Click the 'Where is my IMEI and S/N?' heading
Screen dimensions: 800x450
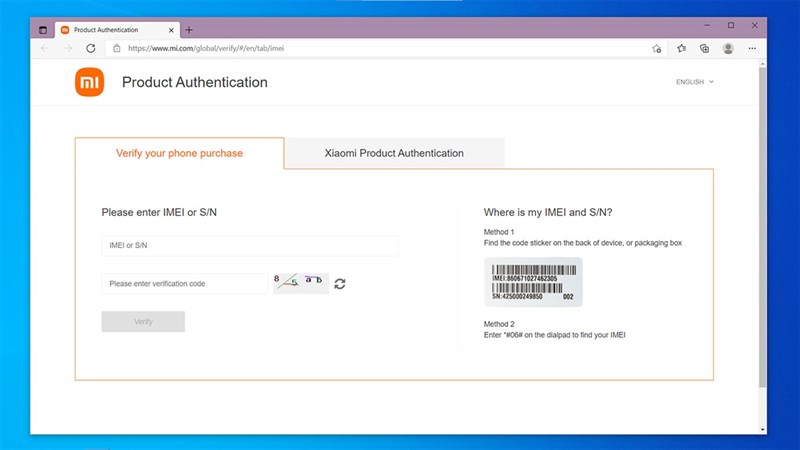[547, 212]
